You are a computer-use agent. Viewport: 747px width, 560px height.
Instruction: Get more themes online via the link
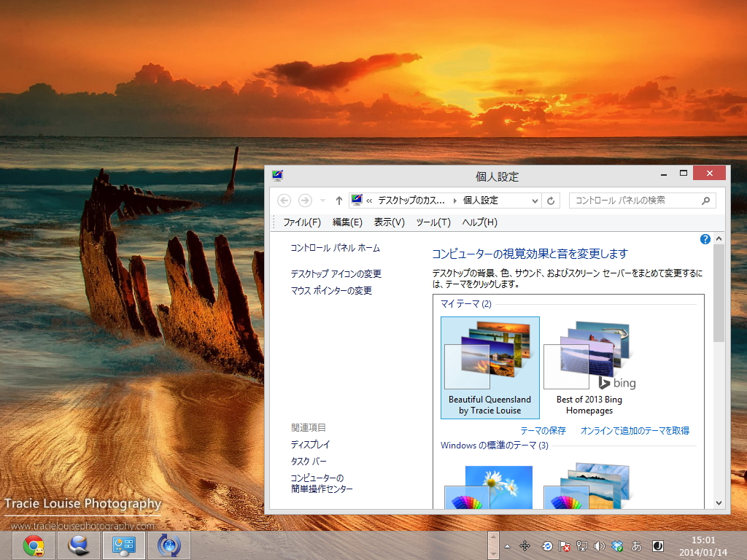[x=634, y=430]
